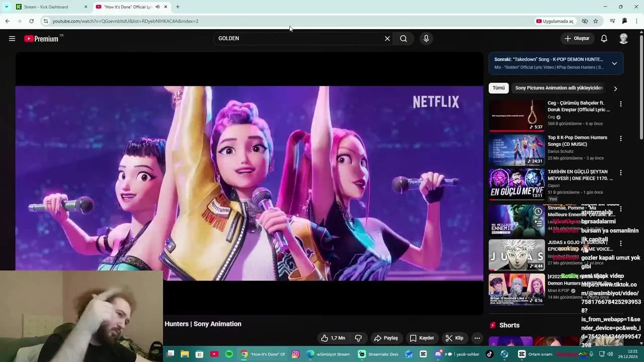
Task: Click the page vertical scrollbar
Action: coord(641,86)
